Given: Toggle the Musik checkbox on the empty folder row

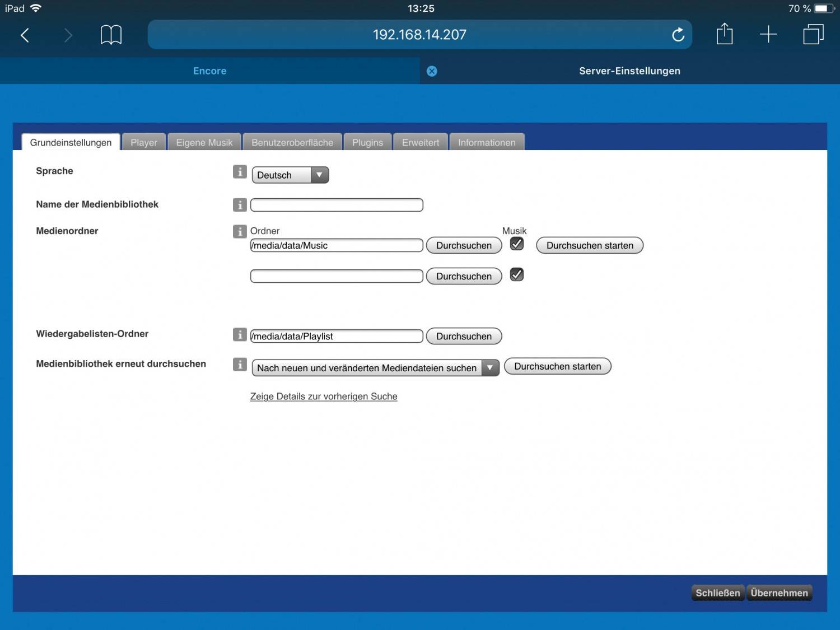Looking at the screenshot, I should click(517, 275).
